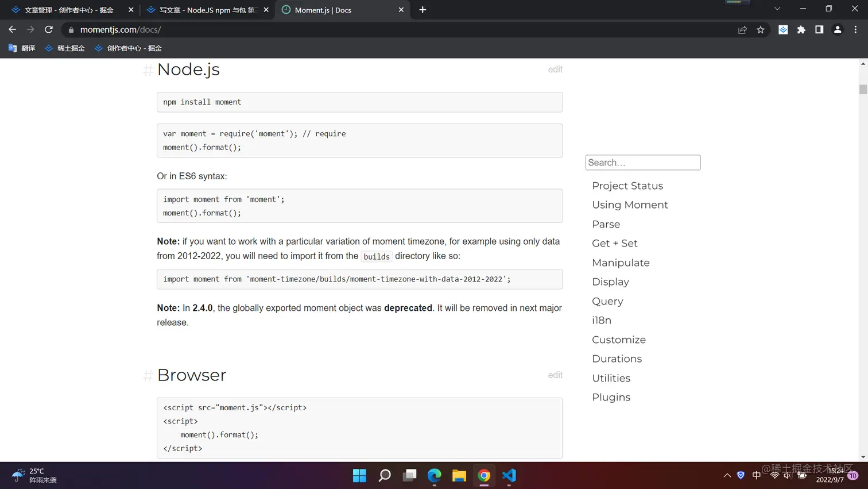This screenshot has width=868, height=489.
Task: Click the browser back arrow
Action: tap(13, 29)
